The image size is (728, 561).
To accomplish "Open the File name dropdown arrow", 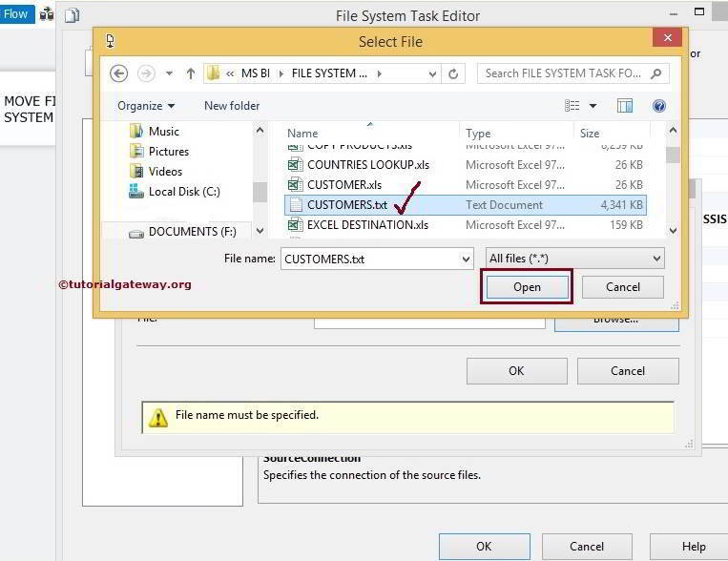I will pyautogui.click(x=467, y=260).
